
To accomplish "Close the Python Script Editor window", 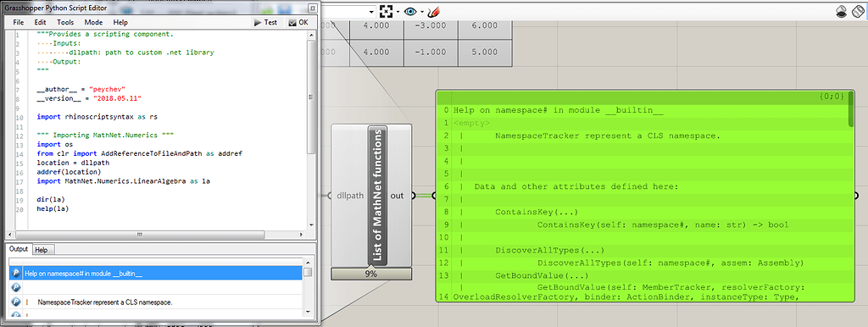I will (312, 8).
